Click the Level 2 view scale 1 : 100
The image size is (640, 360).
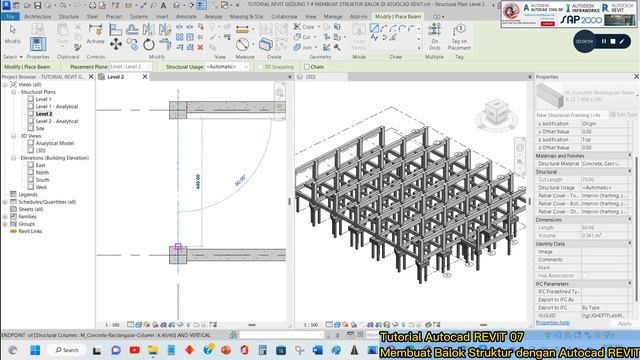click(112, 325)
